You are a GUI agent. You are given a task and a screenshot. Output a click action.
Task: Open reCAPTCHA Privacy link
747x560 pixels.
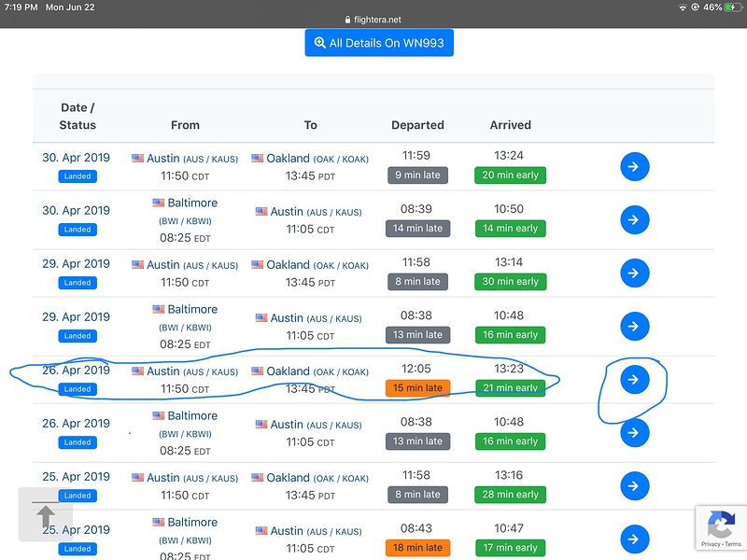tap(711, 544)
